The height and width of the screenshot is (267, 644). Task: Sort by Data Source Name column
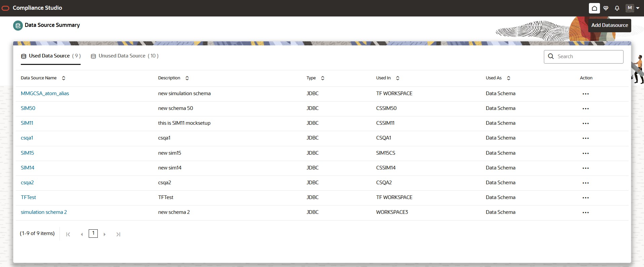coord(63,78)
